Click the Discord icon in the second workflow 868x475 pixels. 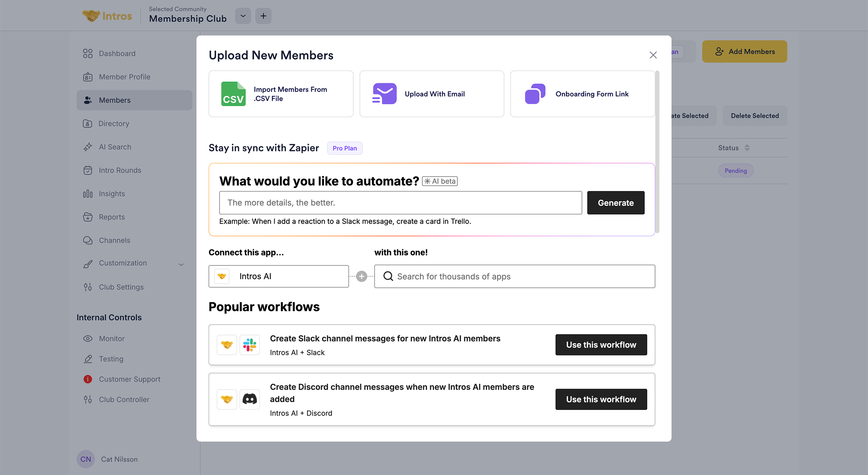pyautogui.click(x=250, y=399)
